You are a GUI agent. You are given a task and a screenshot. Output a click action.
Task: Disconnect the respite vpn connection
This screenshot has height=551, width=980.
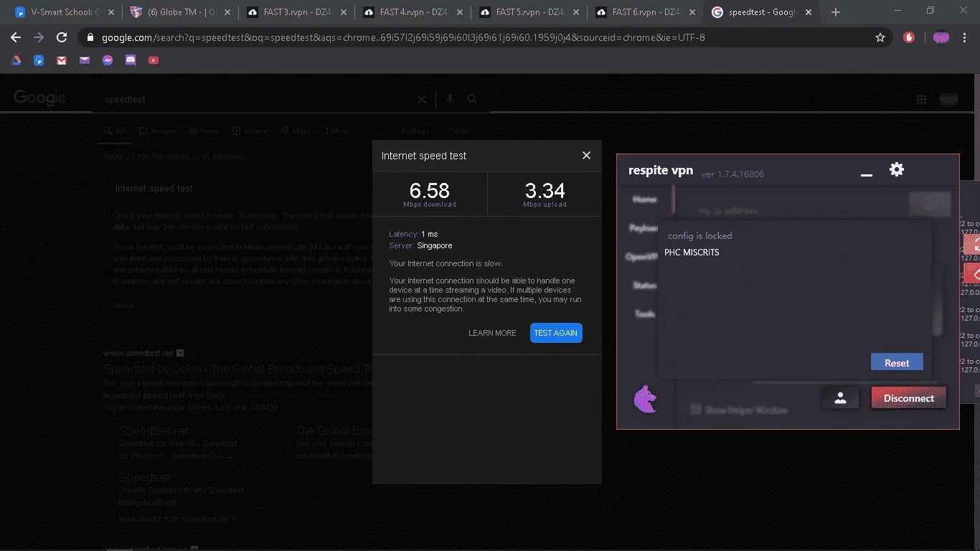click(x=909, y=398)
